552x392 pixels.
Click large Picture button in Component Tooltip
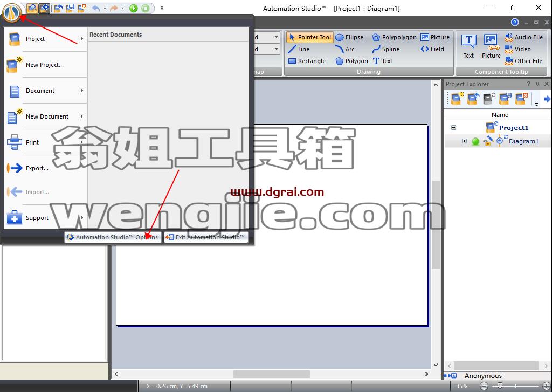click(x=491, y=46)
